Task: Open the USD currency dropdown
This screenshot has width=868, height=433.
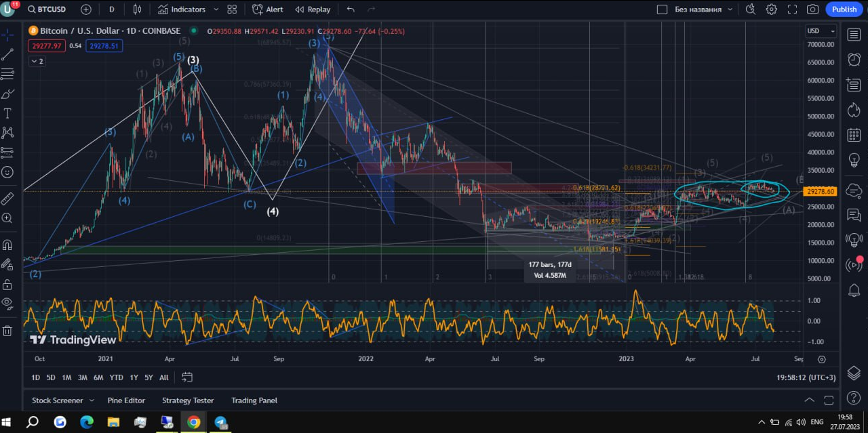Action: [821, 31]
